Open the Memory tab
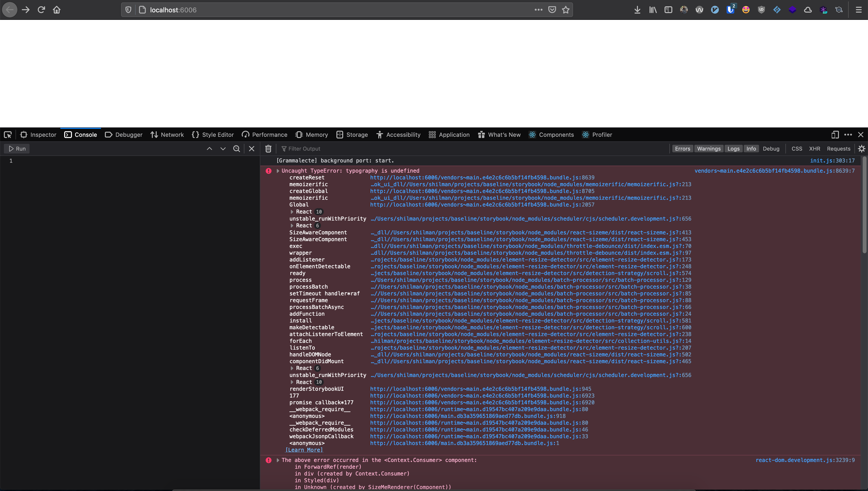Viewport: 868px width, 491px height. click(x=312, y=135)
